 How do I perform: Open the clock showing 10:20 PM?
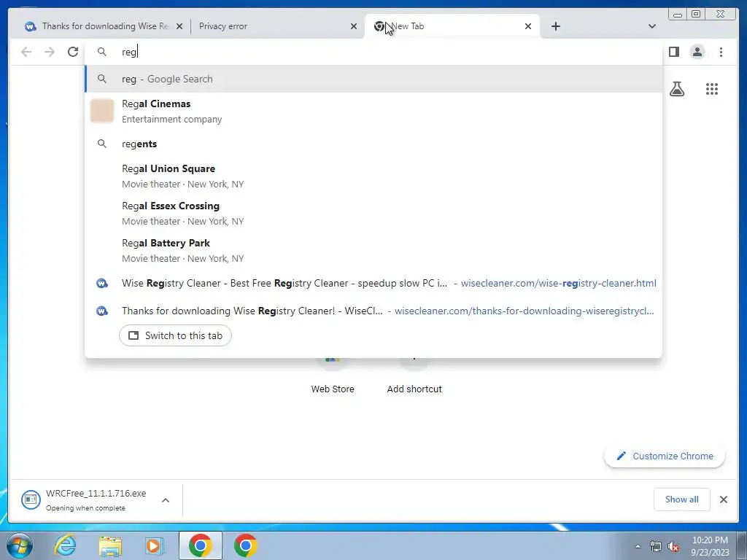click(710, 546)
